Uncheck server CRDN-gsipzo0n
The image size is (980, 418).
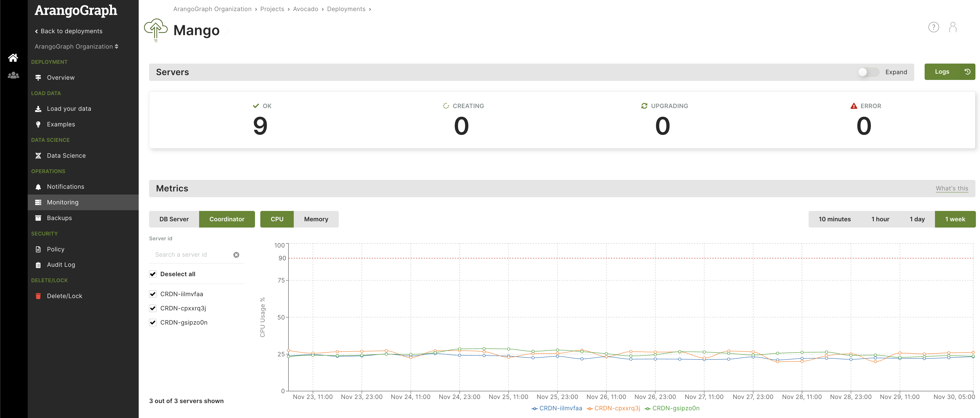point(153,323)
